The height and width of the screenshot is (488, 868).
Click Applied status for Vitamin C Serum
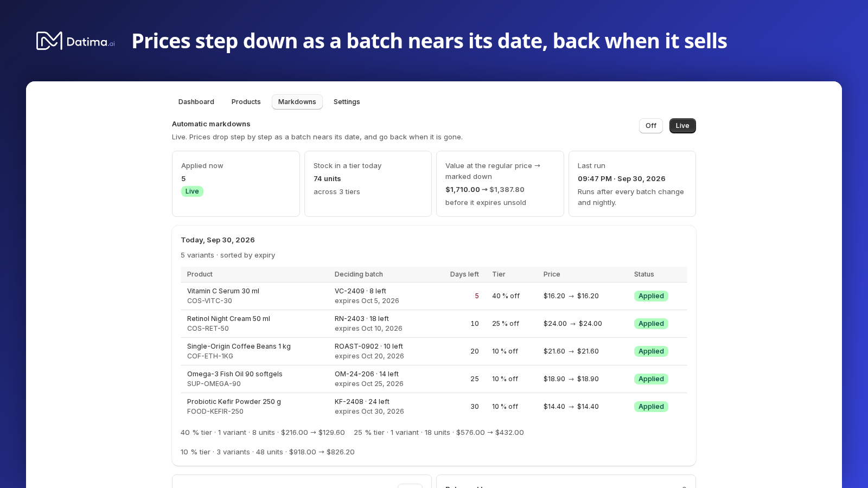tap(651, 296)
